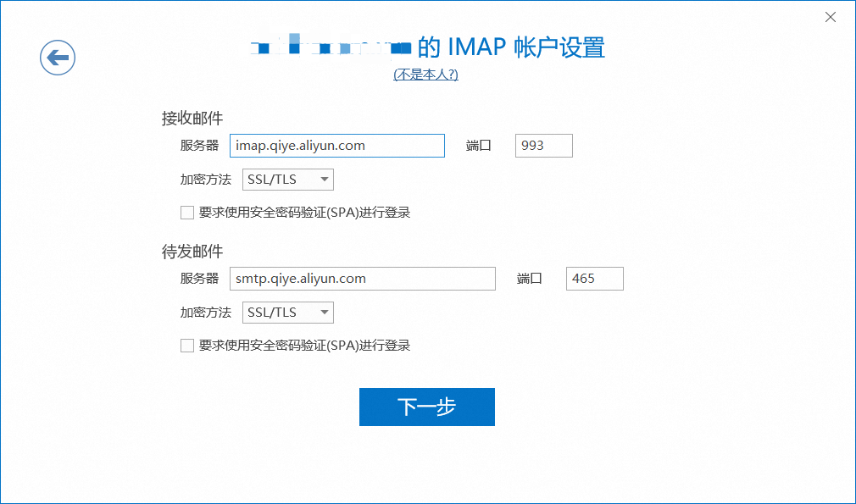Click the 接收邮件 section heading
This screenshot has width=856, height=504.
[192, 119]
